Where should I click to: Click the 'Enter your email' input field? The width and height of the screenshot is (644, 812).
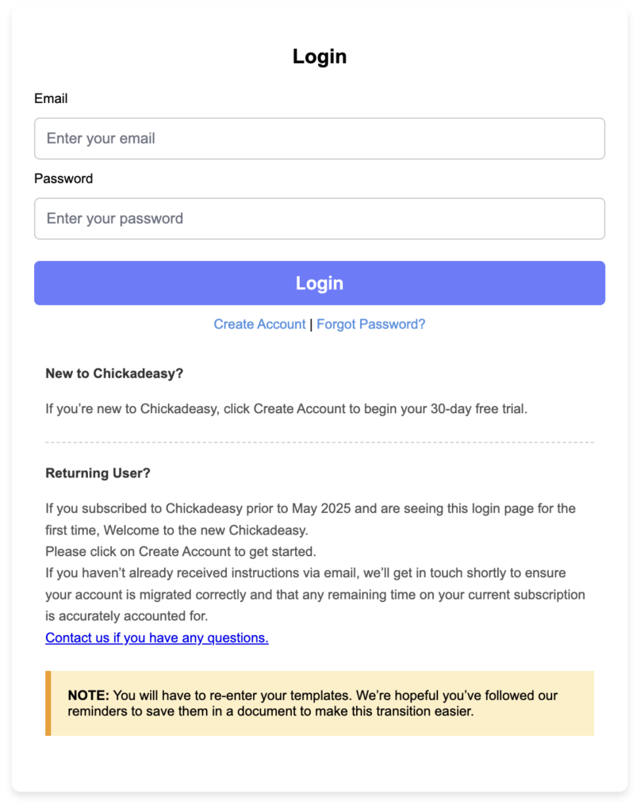[319, 138]
